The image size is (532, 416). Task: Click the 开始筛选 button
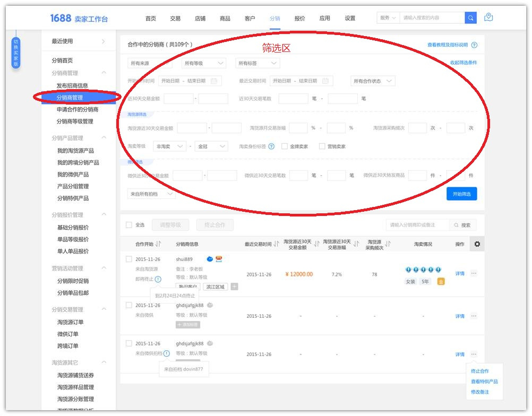coord(461,194)
